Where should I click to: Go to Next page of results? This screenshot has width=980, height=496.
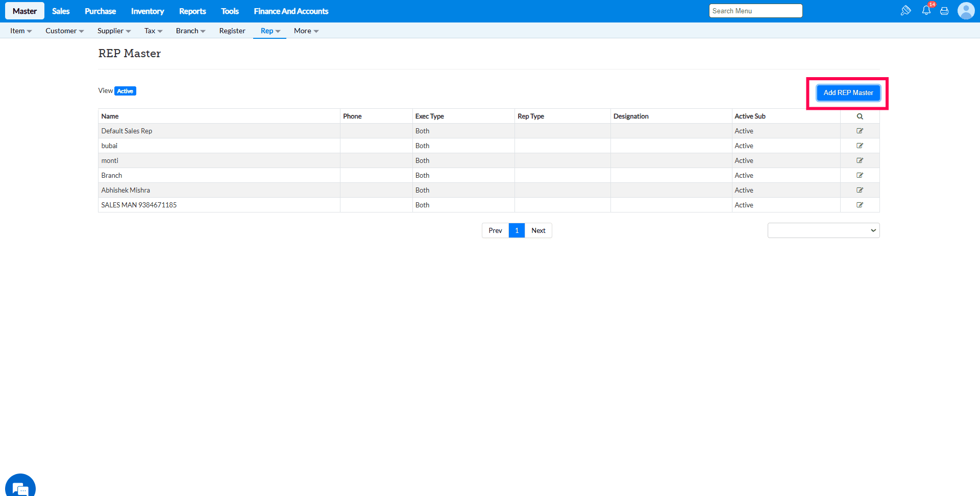[x=538, y=231]
